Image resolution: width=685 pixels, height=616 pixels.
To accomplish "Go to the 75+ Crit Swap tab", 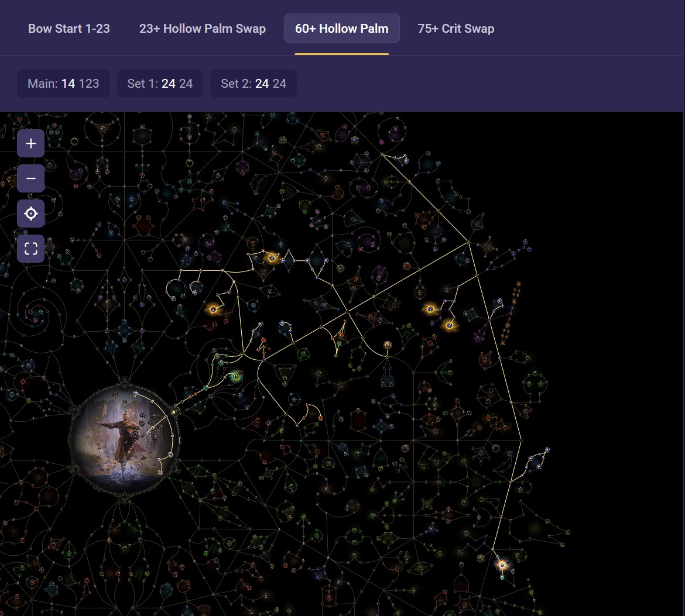I will (455, 29).
